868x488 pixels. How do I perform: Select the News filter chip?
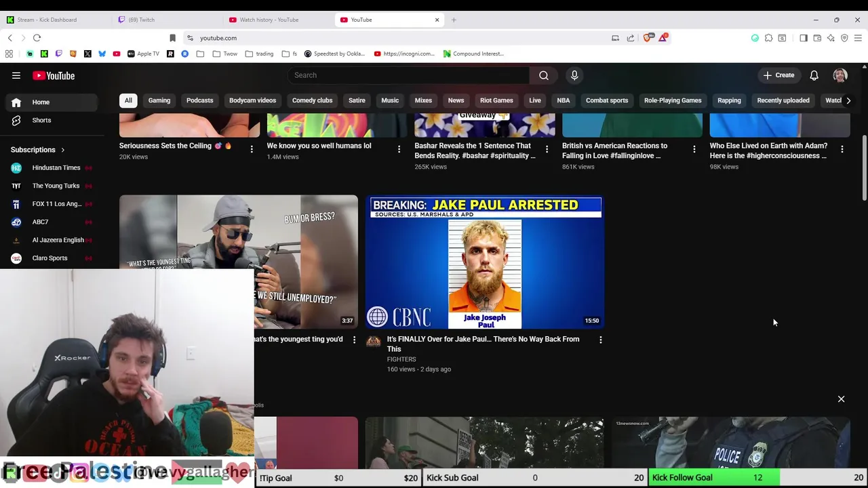pos(456,100)
